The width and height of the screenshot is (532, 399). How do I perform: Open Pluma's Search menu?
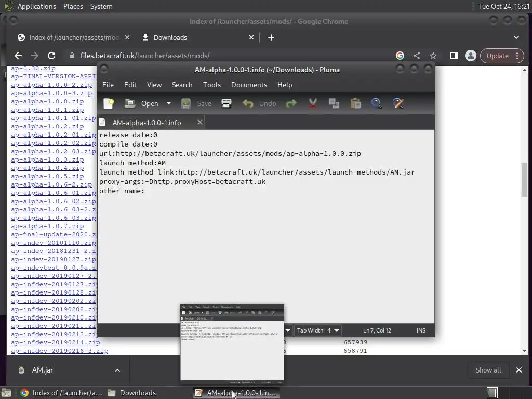point(182,85)
